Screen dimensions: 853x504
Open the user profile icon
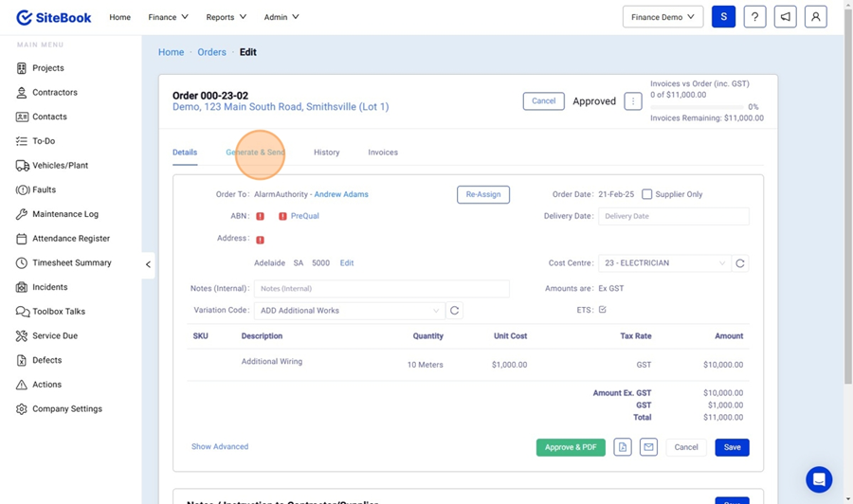click(x=815, y=17)
